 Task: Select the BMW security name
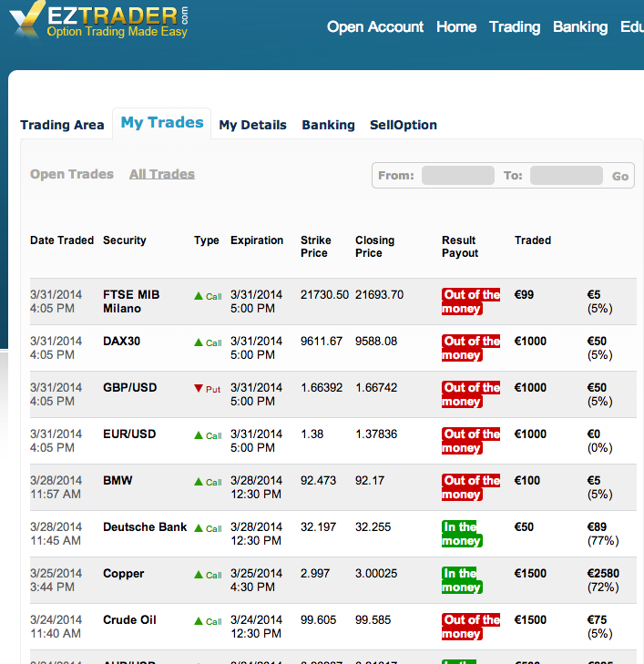click(x=118, y=480)
